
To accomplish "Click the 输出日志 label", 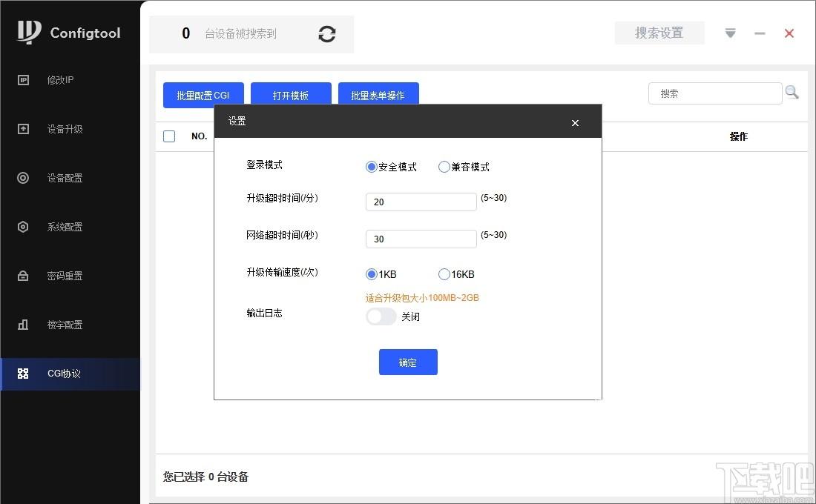I will point(264,313).
